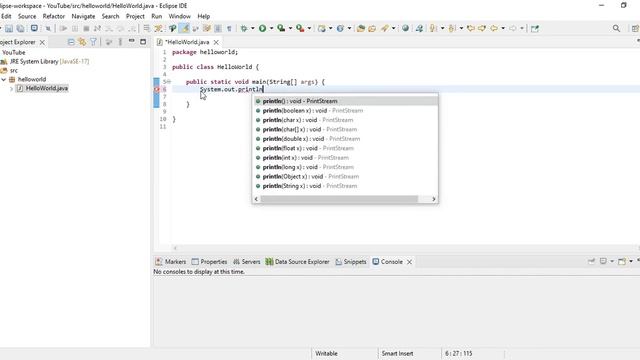640x360 pixels.
Task: Maximize the Project Explorer view
Action: point(143,42)
